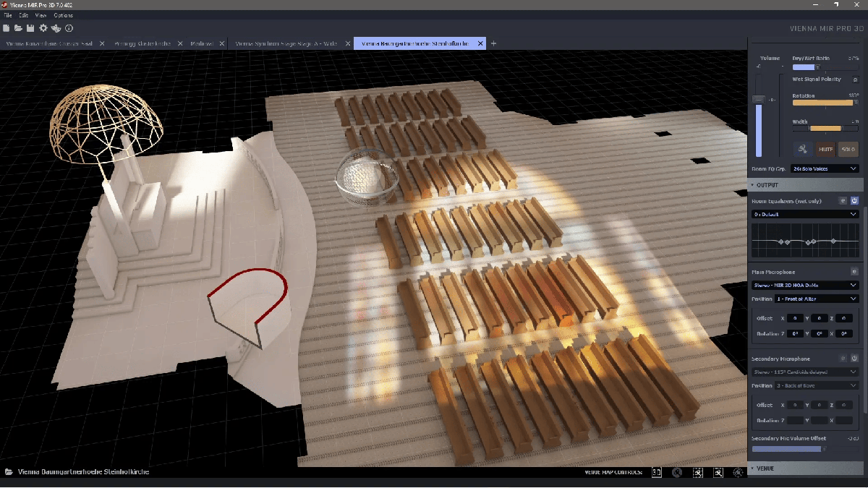Click Main Microphone edit 'e' icon
This screenshot has height=488, width=868.
click(x=854, y=272)
